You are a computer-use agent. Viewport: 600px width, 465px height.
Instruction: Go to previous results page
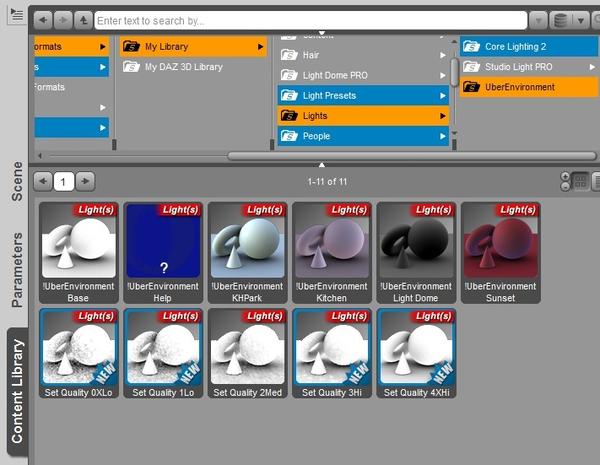43,181
